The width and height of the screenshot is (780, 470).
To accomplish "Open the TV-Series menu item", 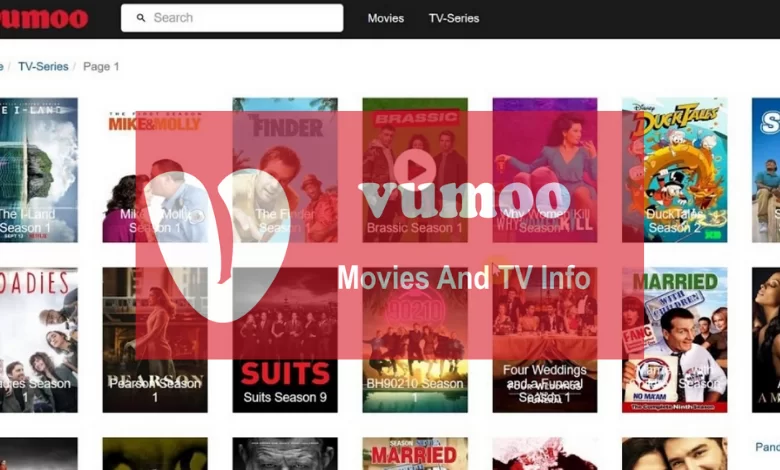I will (x=454, y=18).
